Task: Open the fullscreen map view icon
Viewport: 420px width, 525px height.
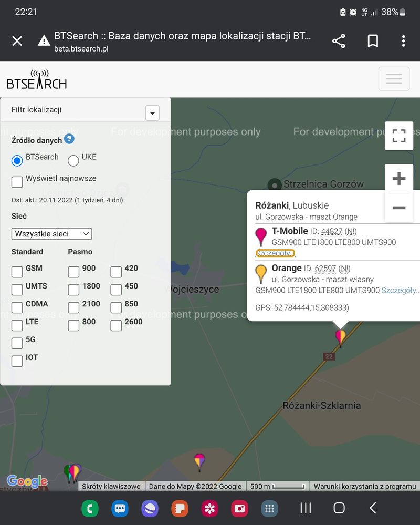Action: (399, 136)
